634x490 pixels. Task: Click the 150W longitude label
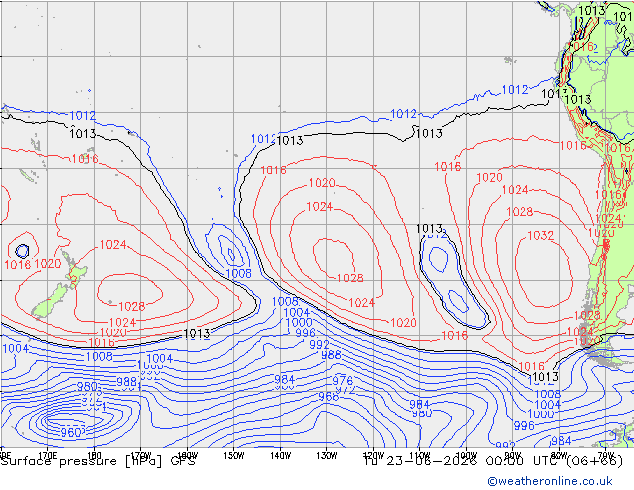234,456
